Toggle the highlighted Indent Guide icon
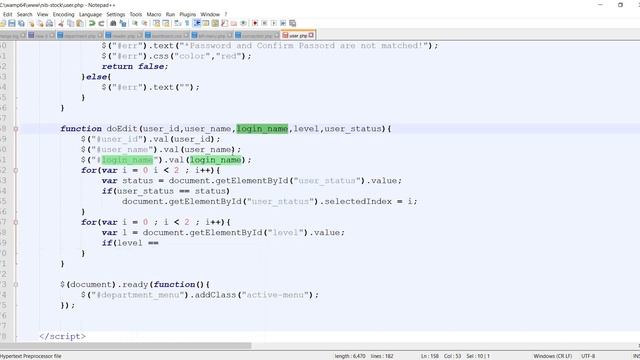Image resolution: width=640 pixels, height=360 pixels. [x=197, y=23]
